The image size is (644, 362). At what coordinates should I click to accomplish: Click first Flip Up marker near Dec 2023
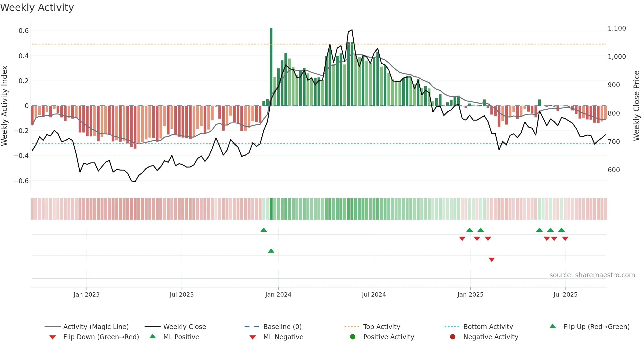click(264, 230)
